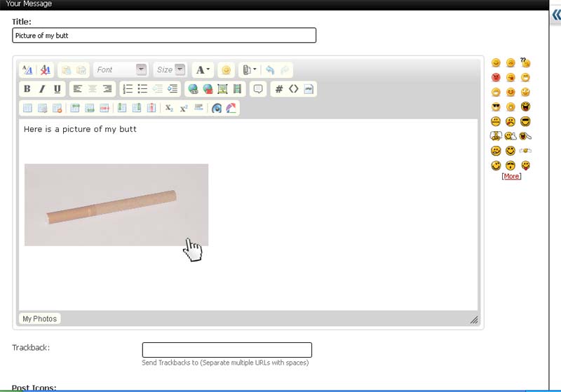The image size is (561, 392).
Task: Click the Trackback URL input field
Action: coord(227,350)
